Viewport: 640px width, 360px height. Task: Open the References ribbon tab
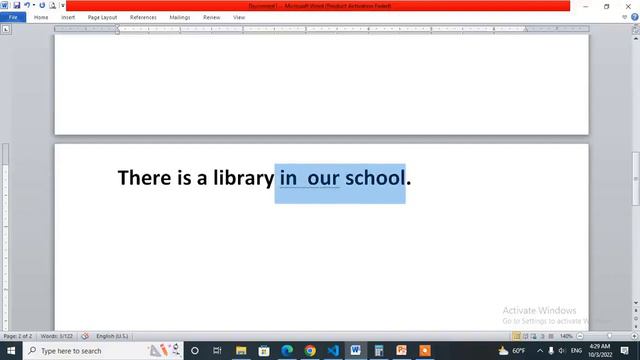point(143,18)
